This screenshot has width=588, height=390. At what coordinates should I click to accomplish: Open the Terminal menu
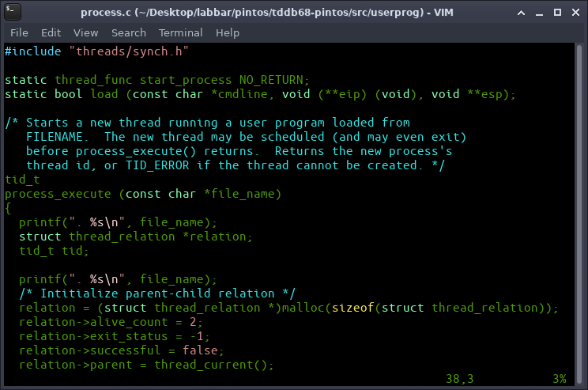[180, 32]
